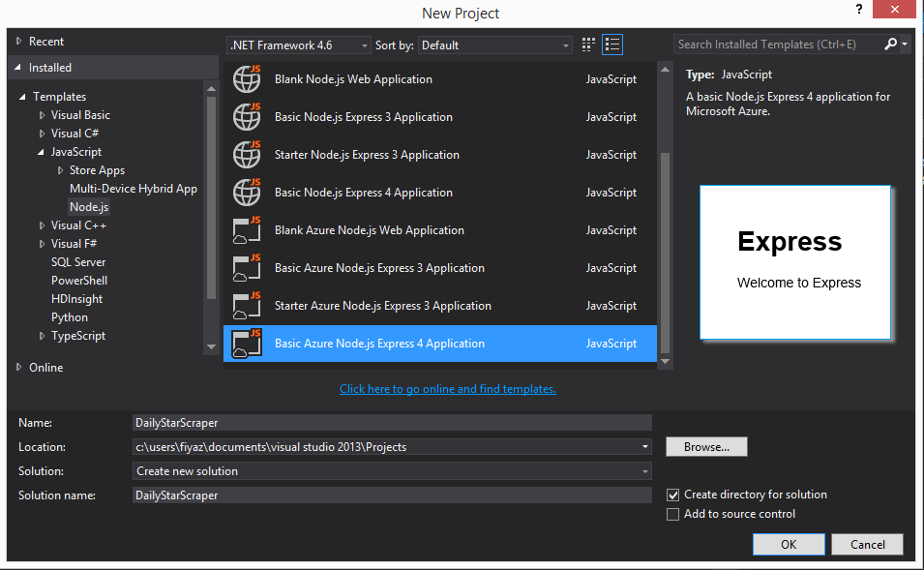The height and width of the screenshot is (570, 924).
Task: Click the Blank Node.js Web Application globe icon
Action: tap(247, 79)
